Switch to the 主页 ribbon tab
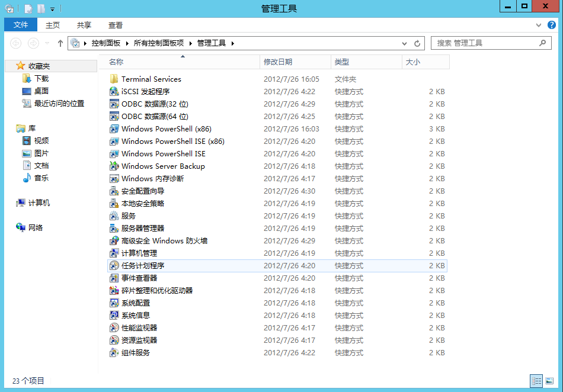This screenshot has width=563, height=392. [53, 25]
